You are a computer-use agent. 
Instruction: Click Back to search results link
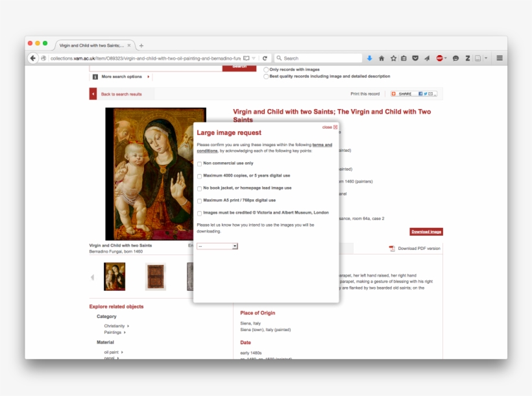[121, 94]
